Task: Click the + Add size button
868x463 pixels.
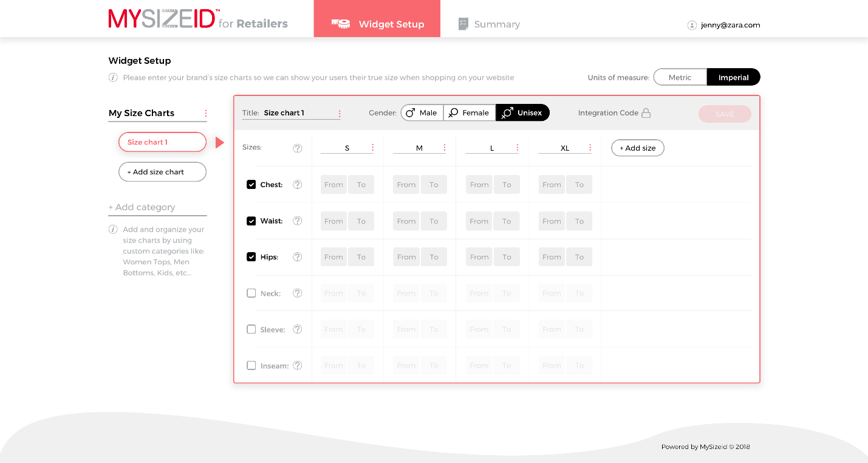Action: (637, 148)
